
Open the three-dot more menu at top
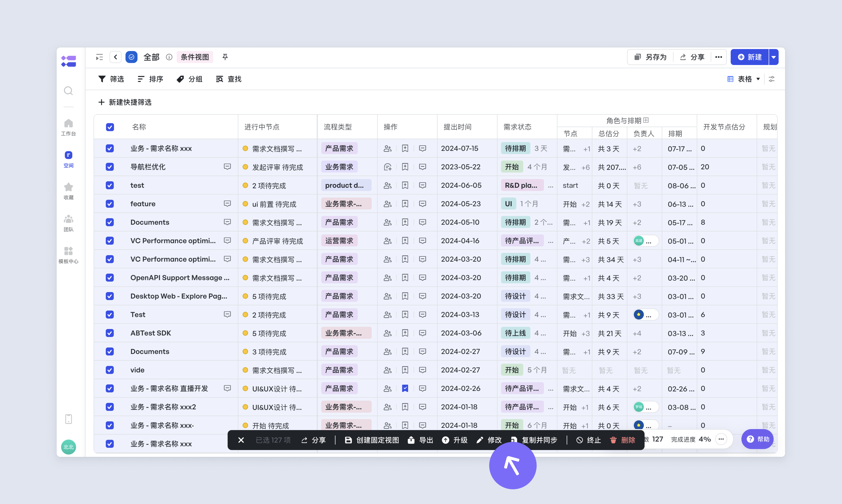pos(718,57)
